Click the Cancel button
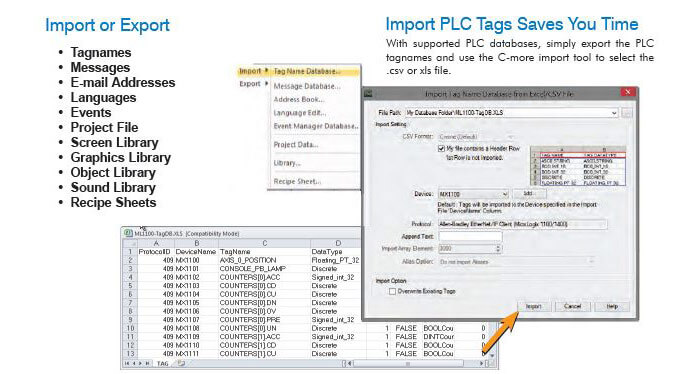700x374 pixels. (572, 307)
